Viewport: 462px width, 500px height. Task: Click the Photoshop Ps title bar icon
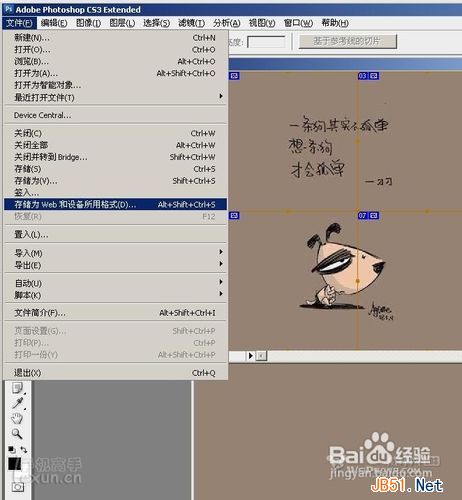pyautogui.click(x=8, y=9)
